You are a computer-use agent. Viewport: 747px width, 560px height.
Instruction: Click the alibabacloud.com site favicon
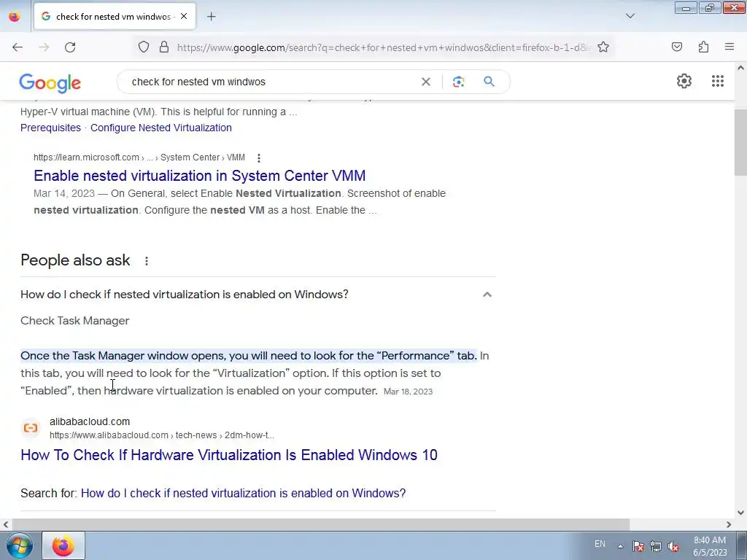(31, 427)
